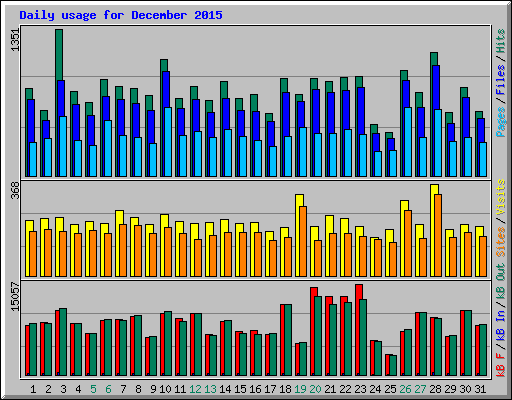The height and width of the screenshot is (400, 512).
Task: Click day label "22" on the x-axis
Action: [345, 389]
